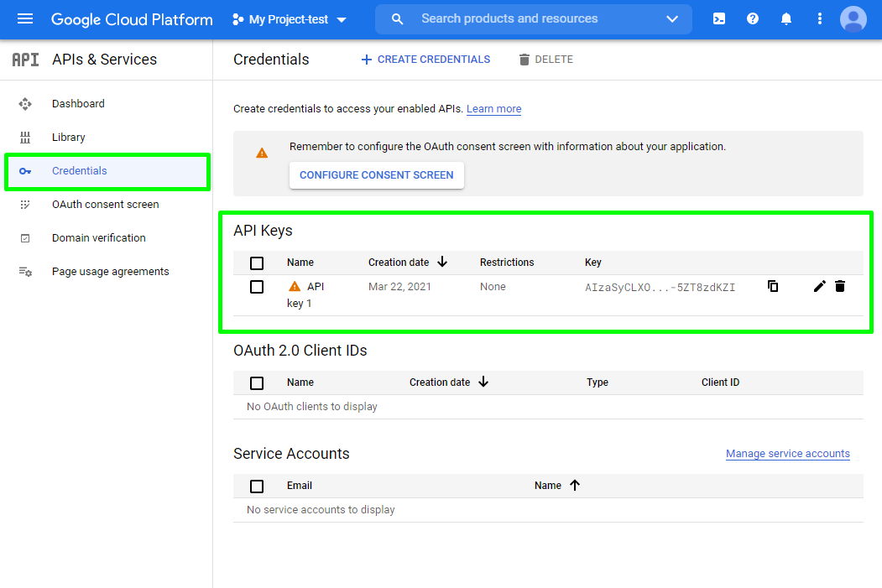Sort OAuth clients by Creation date arrow

tap(483, 382)
